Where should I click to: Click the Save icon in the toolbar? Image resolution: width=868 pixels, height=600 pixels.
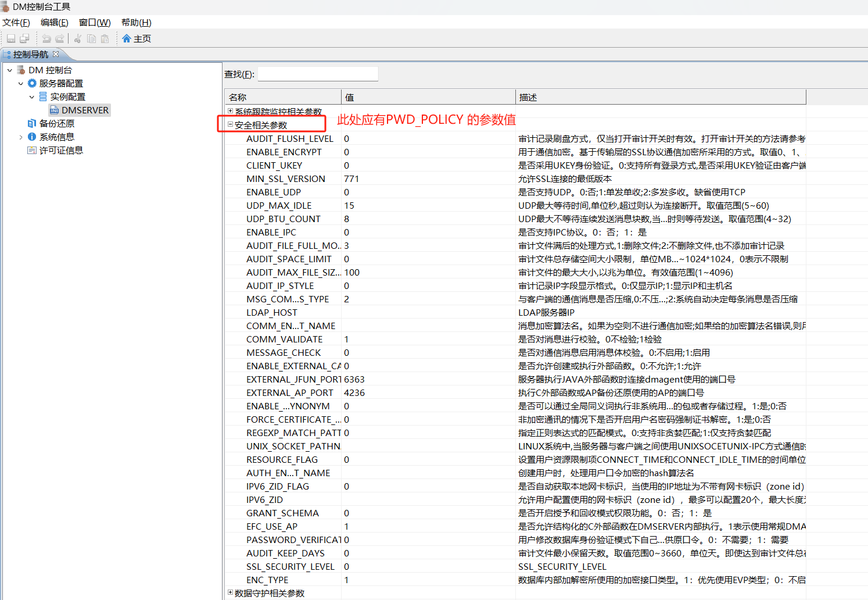pos(11,39)
